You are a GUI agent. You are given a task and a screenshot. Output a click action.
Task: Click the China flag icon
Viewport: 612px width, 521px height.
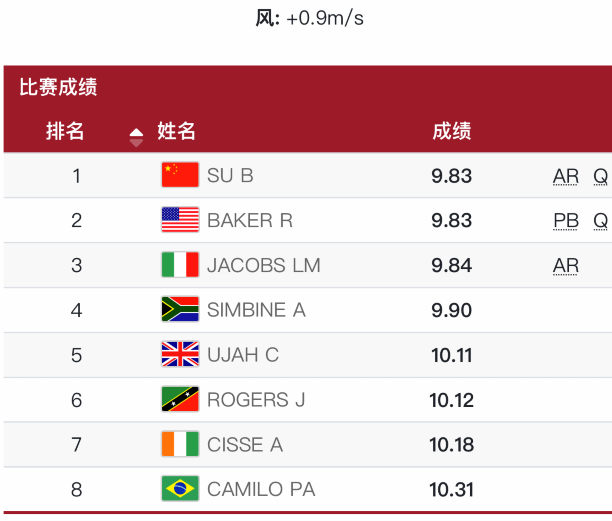(x=180, y=174)
